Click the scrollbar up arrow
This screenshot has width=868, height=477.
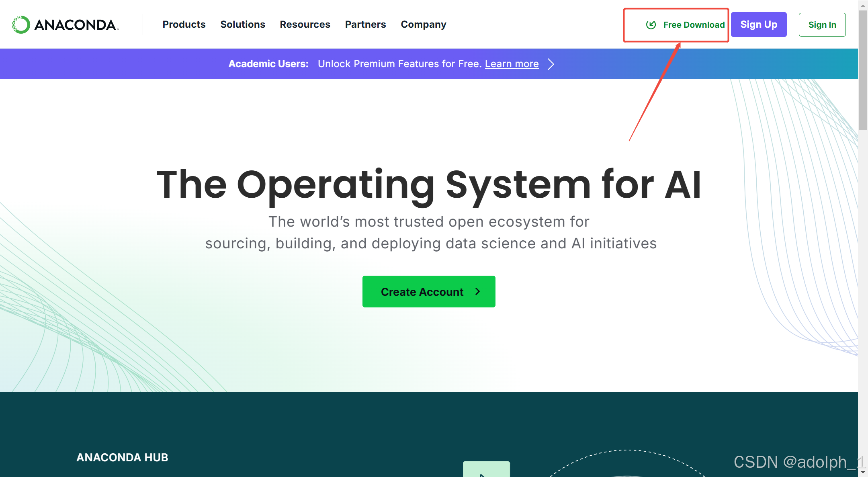coord(863,5)
